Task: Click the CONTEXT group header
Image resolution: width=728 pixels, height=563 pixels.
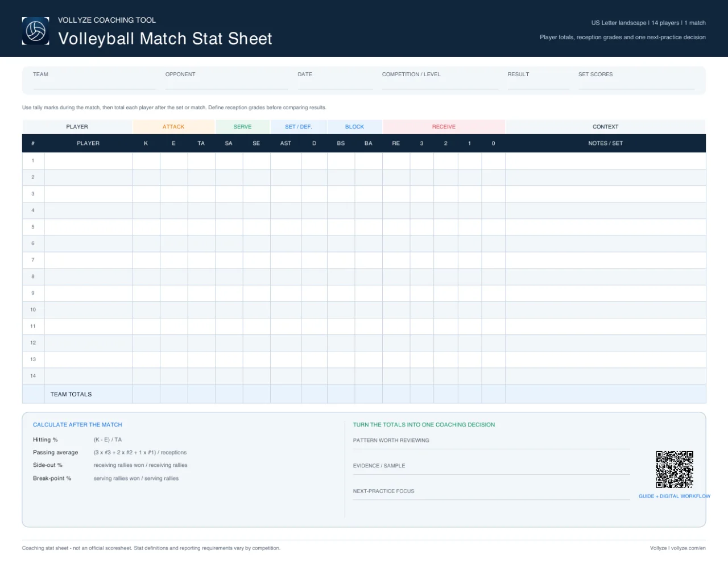Action: click(x=605, y=127)
